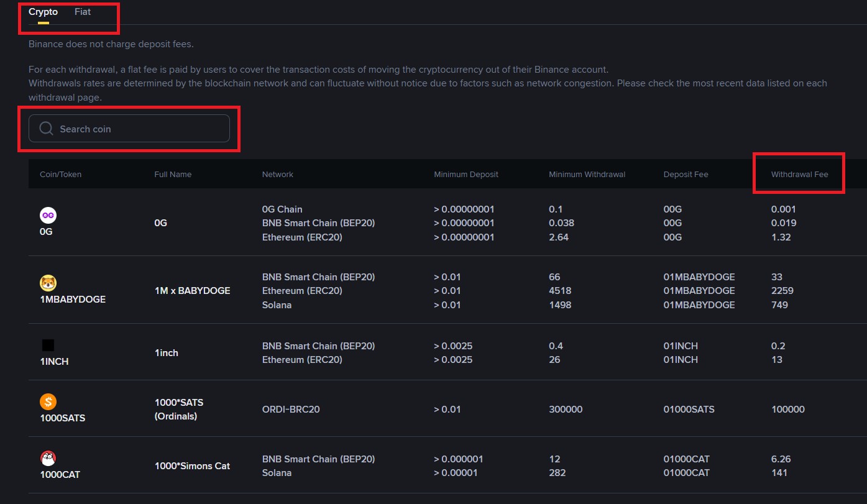
Task: Click withdrawal fee value "1.32"
Action: [x=781, y=237]
